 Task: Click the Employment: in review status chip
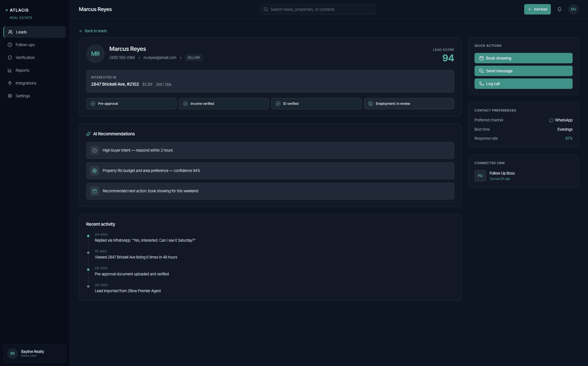click(x=409, y=103)
